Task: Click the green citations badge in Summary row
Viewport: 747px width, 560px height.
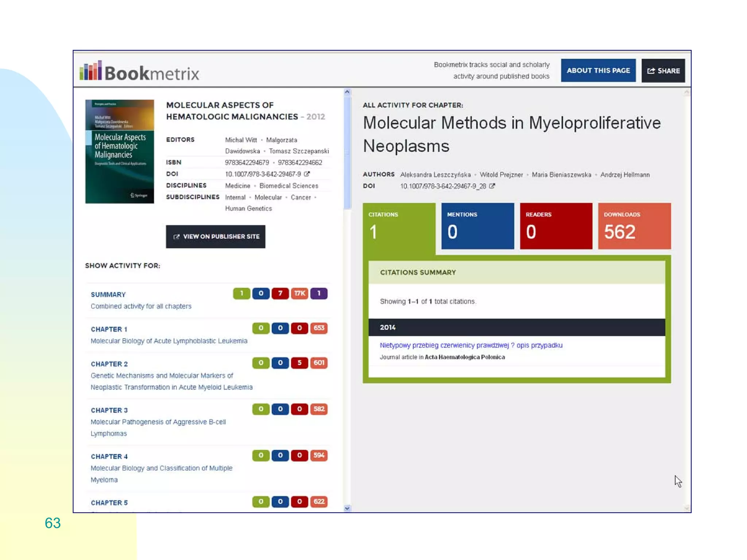Action: (x=241, y=293)
